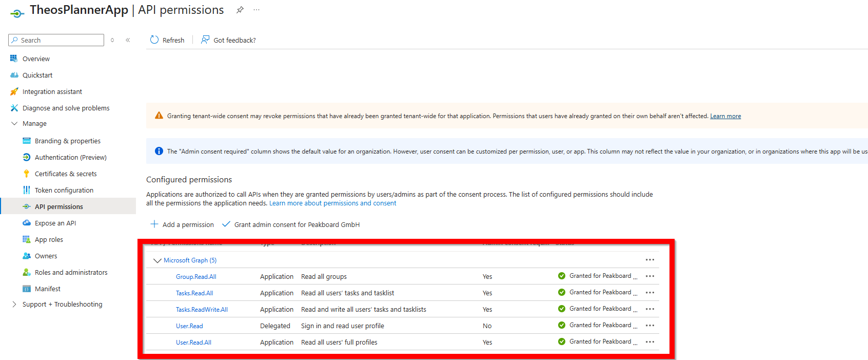Open the ellipsis menu on Microsoft Graph row

click(650, 260)
